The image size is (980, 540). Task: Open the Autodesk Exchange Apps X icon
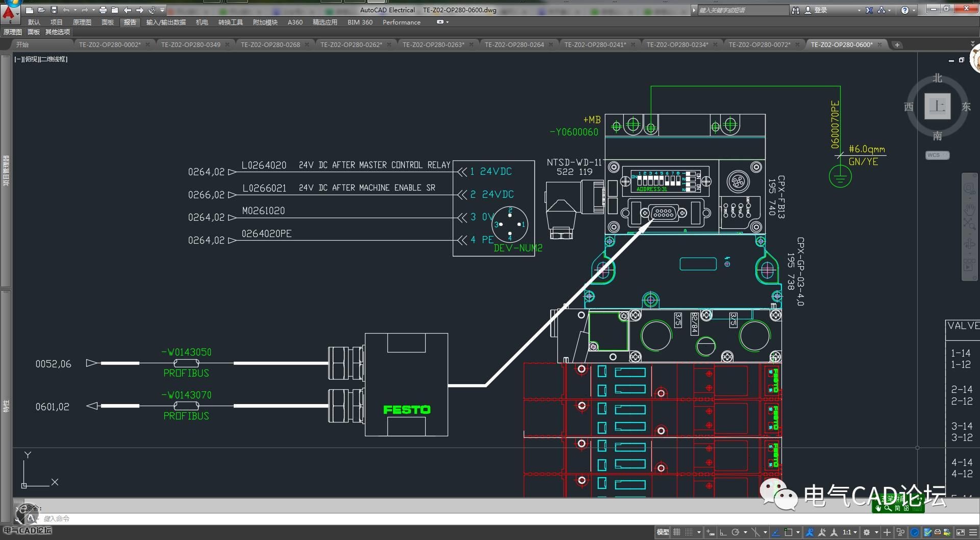(x=869, y=10)
